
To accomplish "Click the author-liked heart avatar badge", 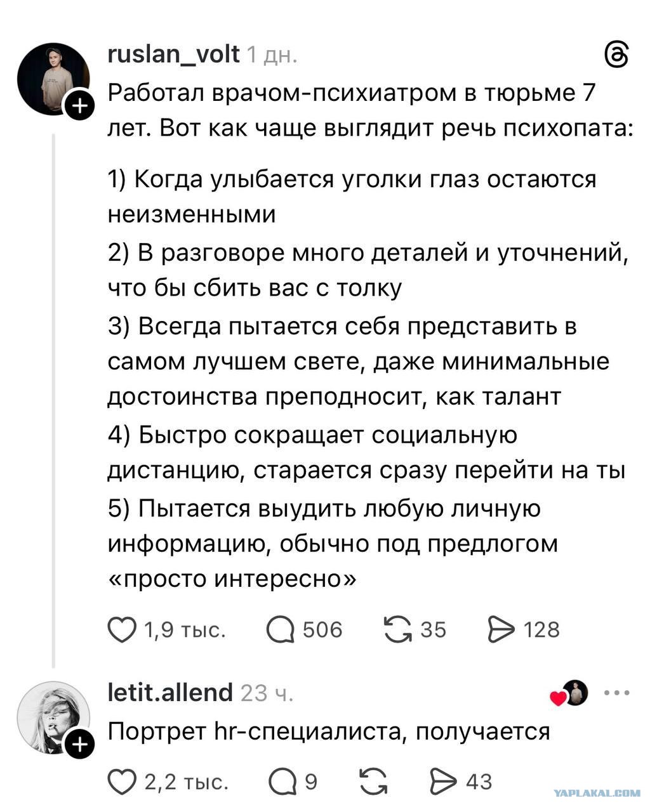I will (571, 693).
